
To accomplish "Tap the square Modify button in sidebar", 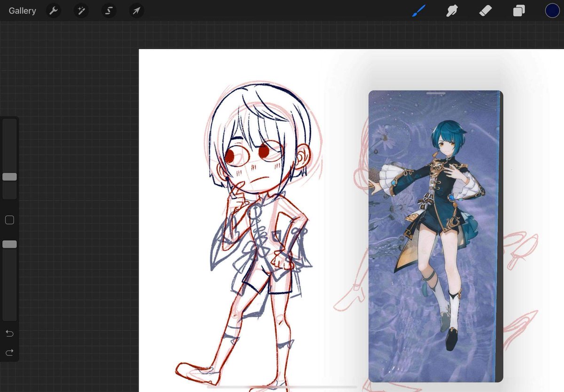I will tap(9, 220).
